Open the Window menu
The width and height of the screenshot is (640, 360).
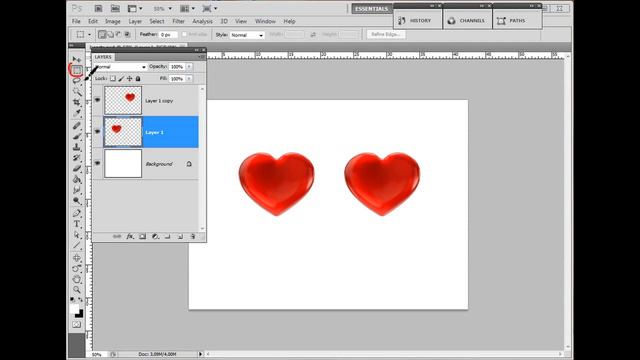(x=265, y=21)
